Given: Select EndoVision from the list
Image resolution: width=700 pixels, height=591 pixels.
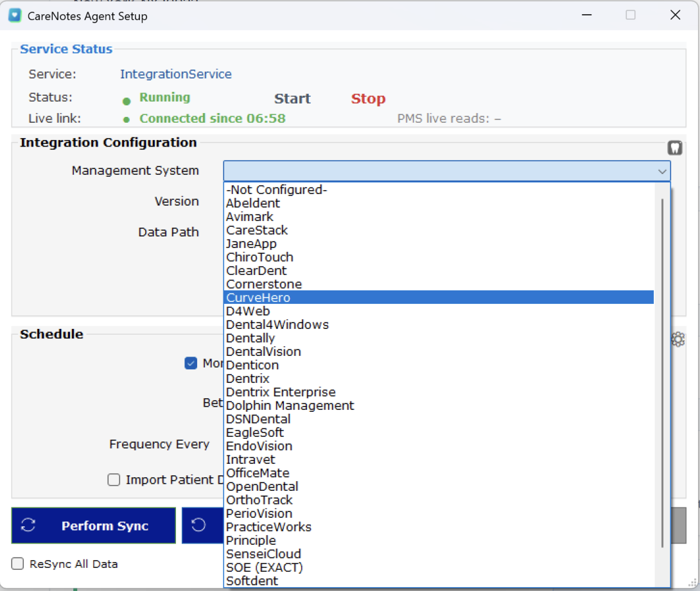Looking at the screenshot, I should [439, 446].
